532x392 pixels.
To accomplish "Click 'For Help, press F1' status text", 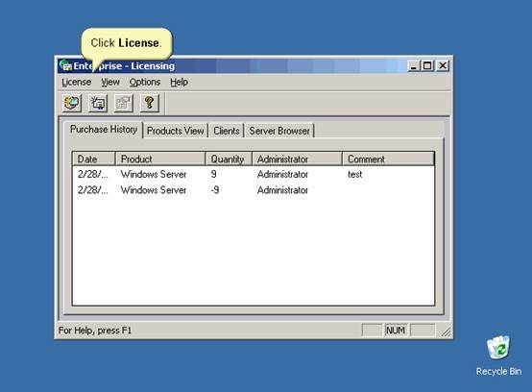I will (95, 331).
